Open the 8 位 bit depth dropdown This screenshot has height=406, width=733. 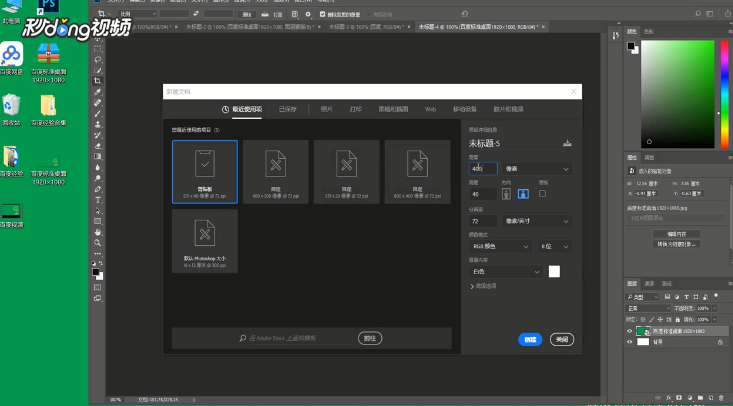(x=555, y=246)
